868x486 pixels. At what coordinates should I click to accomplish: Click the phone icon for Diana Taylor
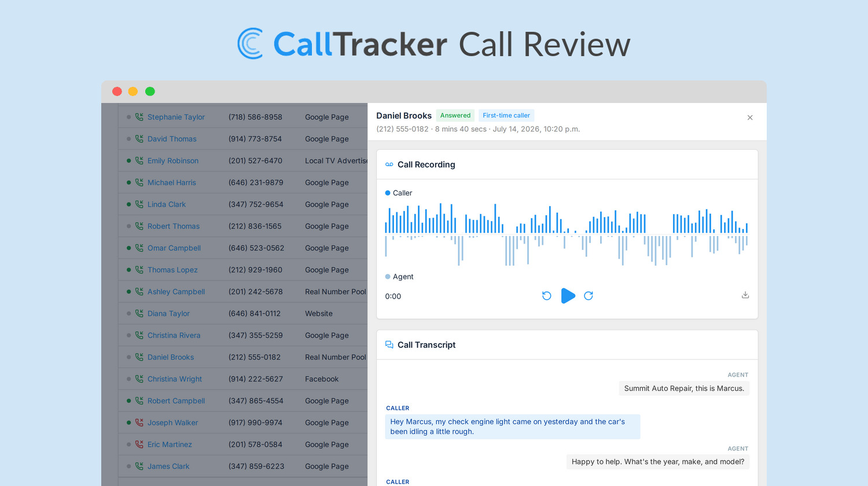(139, 314)
